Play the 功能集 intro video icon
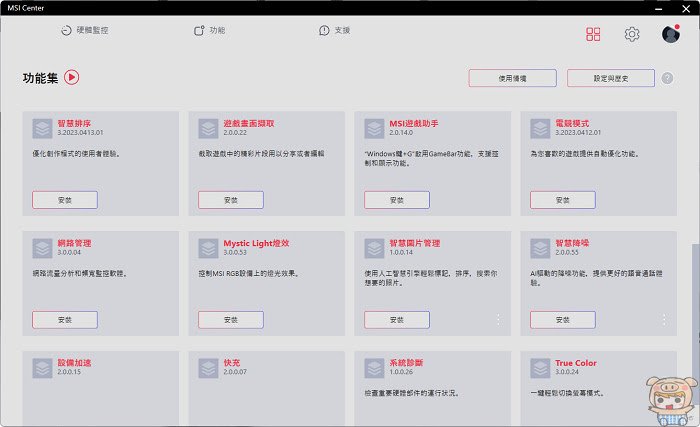Screen dimensions: 700x427 (71, 77)
